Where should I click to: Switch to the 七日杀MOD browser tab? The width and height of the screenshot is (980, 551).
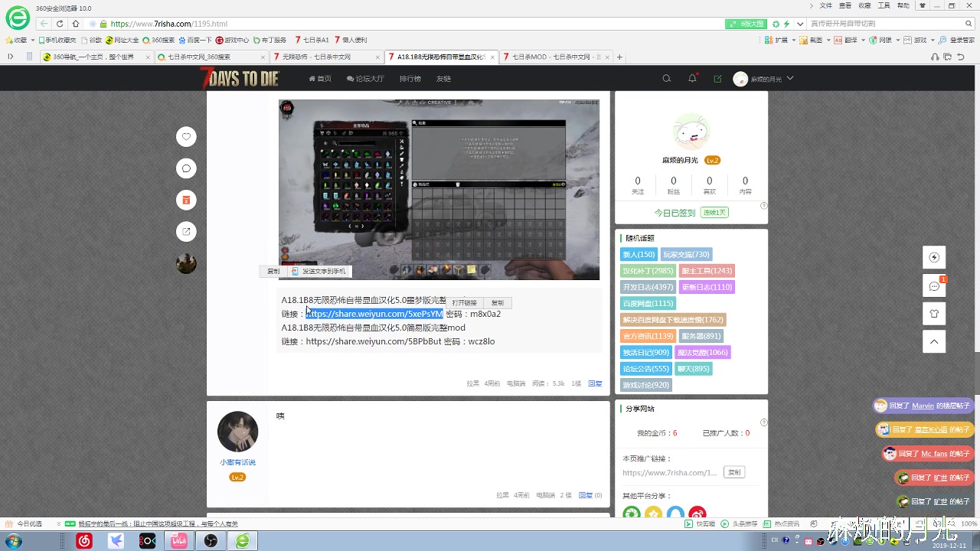[555, 57]
